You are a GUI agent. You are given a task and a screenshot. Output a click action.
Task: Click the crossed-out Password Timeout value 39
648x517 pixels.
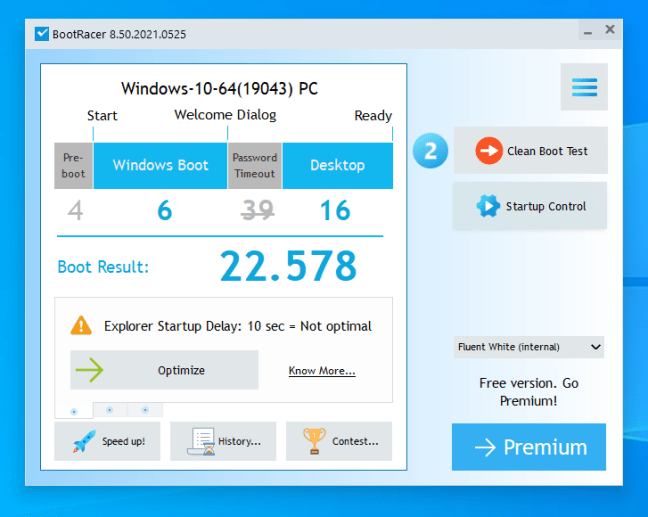[257, 210]
